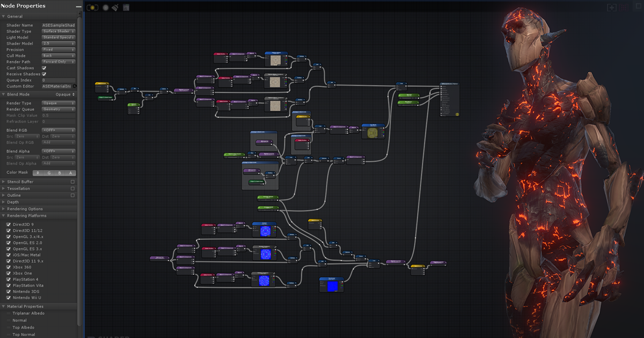
Task: Toggle the live shader preview loop icon
Action: (x=92, y=8)
